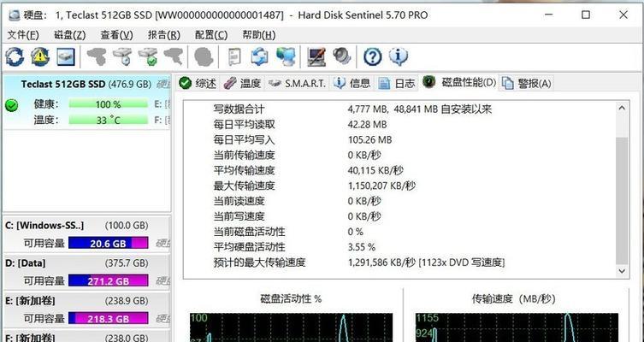Open the about information 'i' icon
Image resolution: width=644 pixels, height=342 pixels.
pyautogui.click(x=398, y=56)
